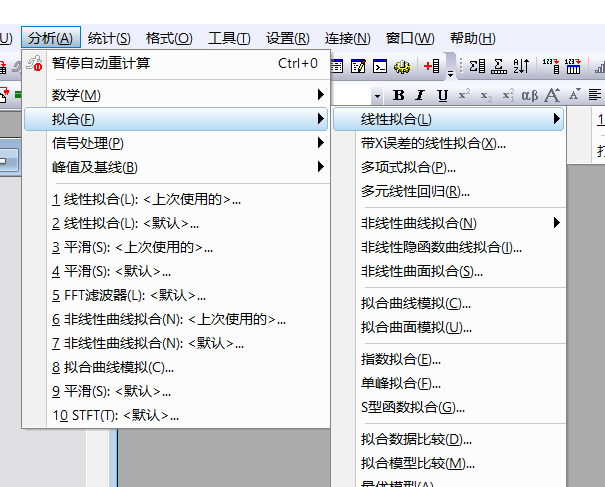This screenshot has width=605, height=487.
Task: Open the 连接(N) menu
Action: (x=348, y=38)
